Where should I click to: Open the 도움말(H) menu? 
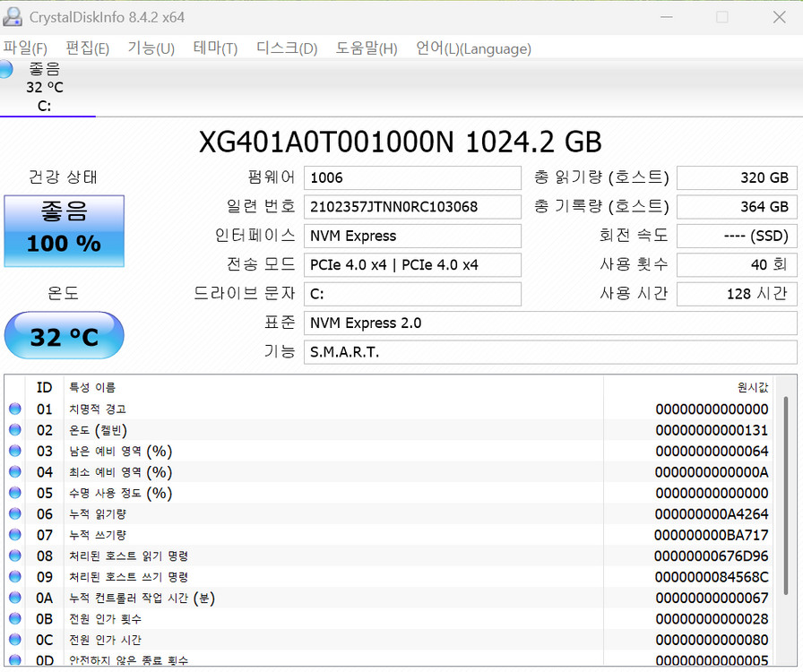click(x=367, y=48)
